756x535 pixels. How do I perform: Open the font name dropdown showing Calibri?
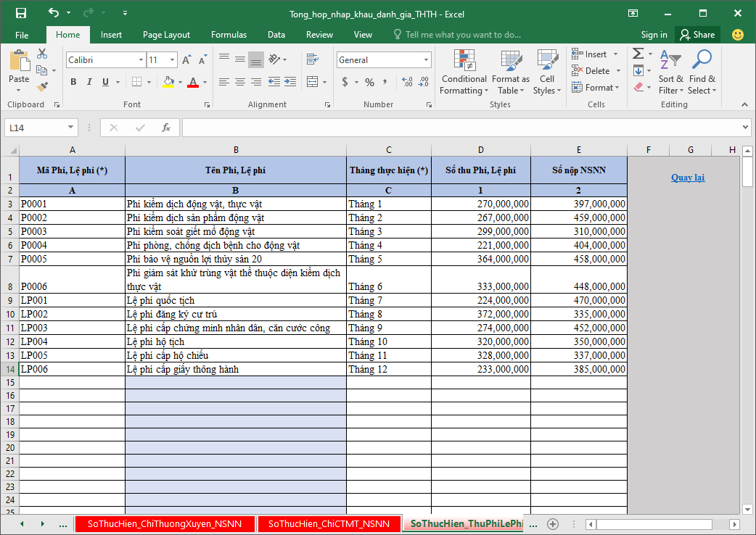tap(141, 60)
